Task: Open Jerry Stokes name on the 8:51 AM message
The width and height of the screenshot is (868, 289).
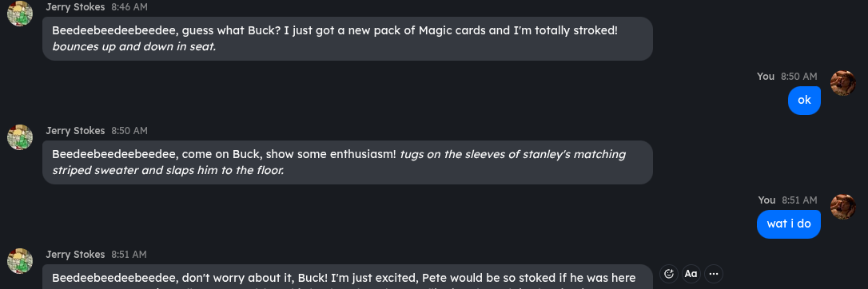Action: [x=75, y=255]
